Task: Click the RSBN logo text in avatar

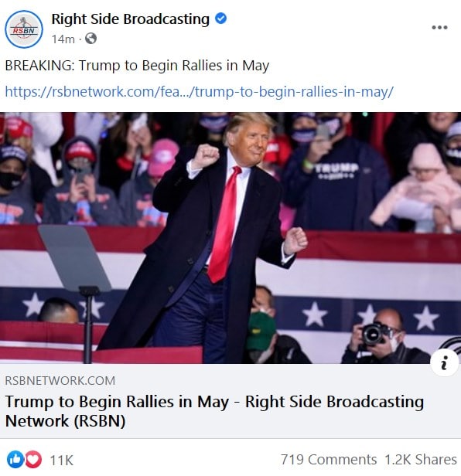Action: (24, 31)
